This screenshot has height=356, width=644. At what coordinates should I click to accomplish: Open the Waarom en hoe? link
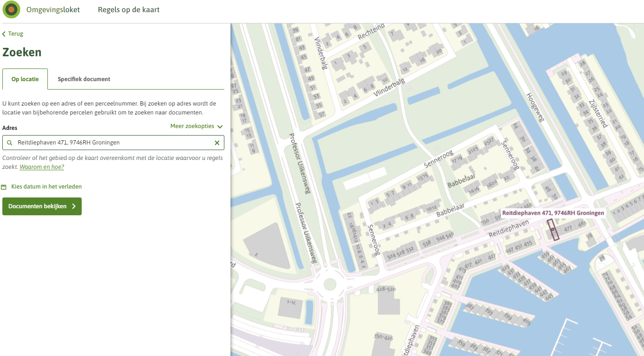coord(42,167)
